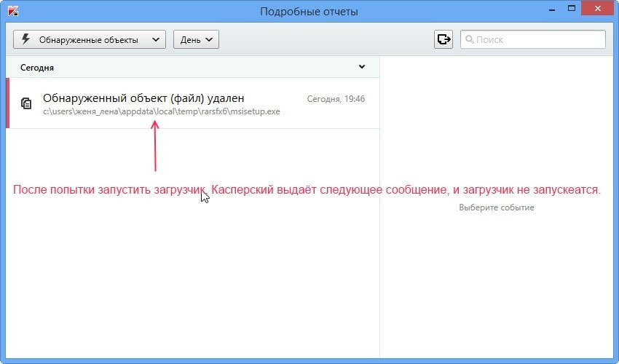This screenshot has height=364, width=619.
Task: Click the msisetup.exe file path text
Action: click(x=161, y=111)
